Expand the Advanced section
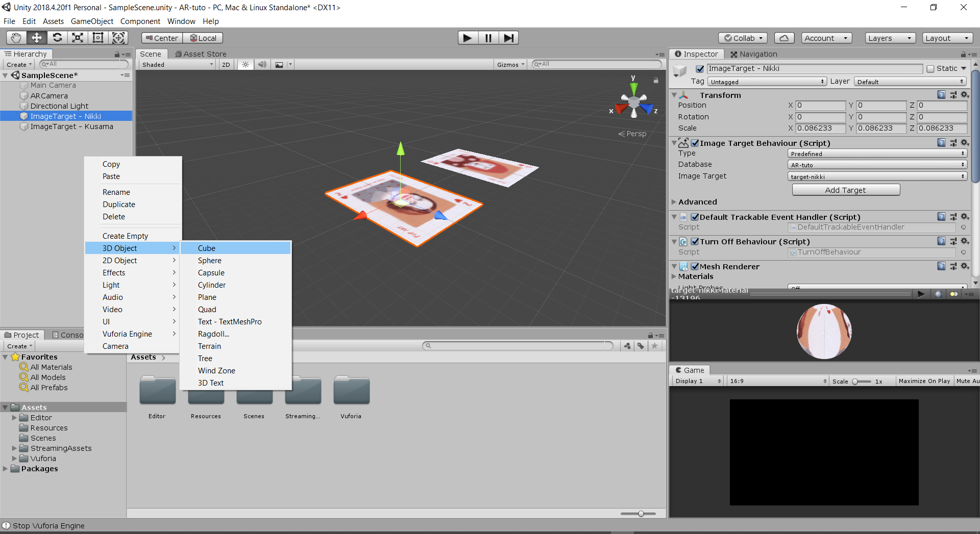 point(674,202)
